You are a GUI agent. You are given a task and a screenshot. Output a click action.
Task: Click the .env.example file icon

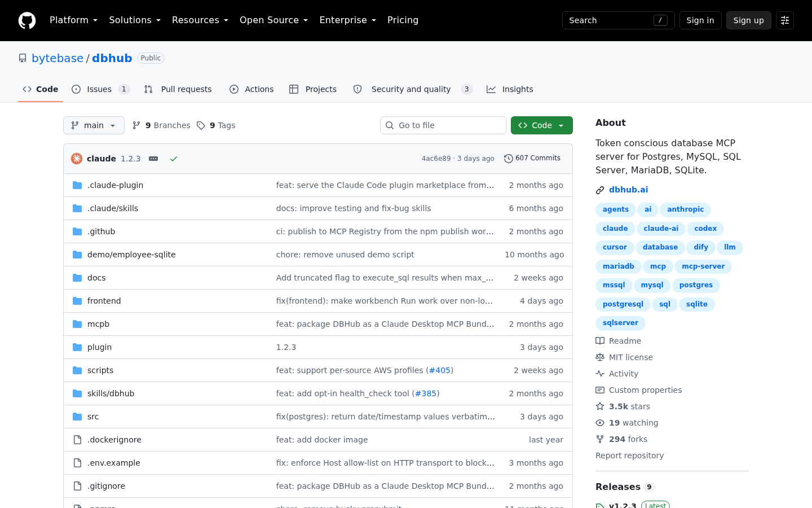pyautogui.click(x=77, y=463)
